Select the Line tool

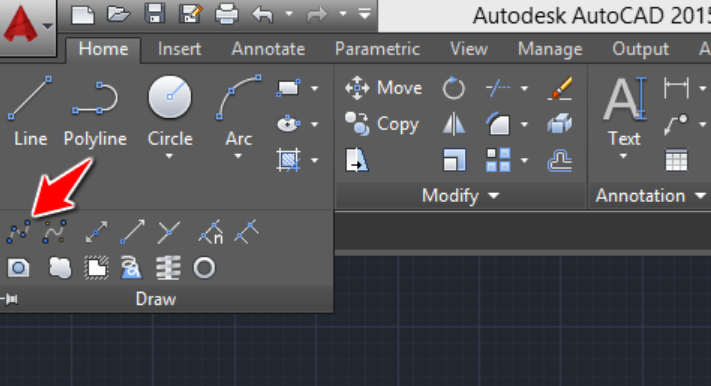tap(30, 111)
